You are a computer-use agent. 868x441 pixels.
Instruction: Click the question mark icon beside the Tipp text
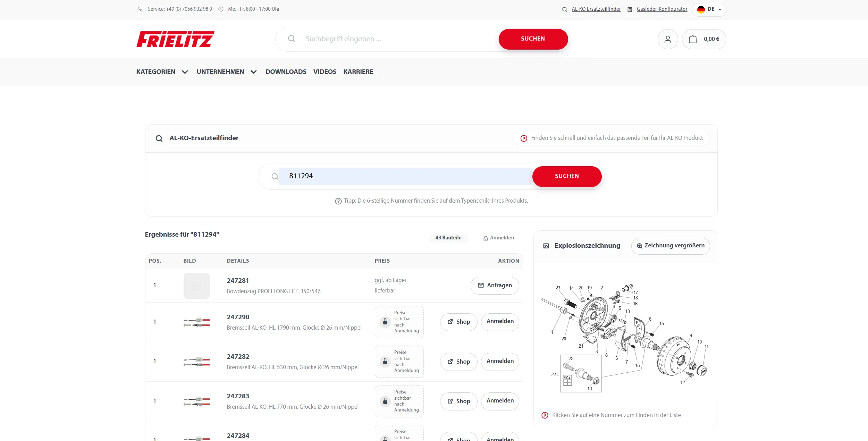338,201
